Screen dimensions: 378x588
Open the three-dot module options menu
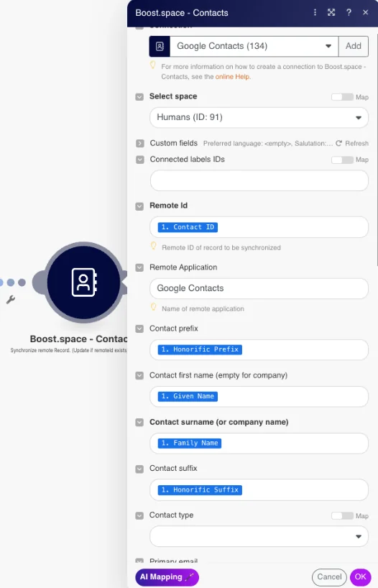[x=315, y=12]
